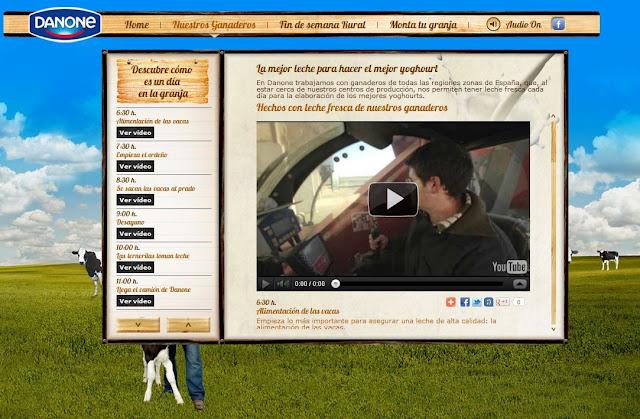This screenshot has height=419, width=640.
Task: Open YouTube logo on video
Action: (509, 267)
